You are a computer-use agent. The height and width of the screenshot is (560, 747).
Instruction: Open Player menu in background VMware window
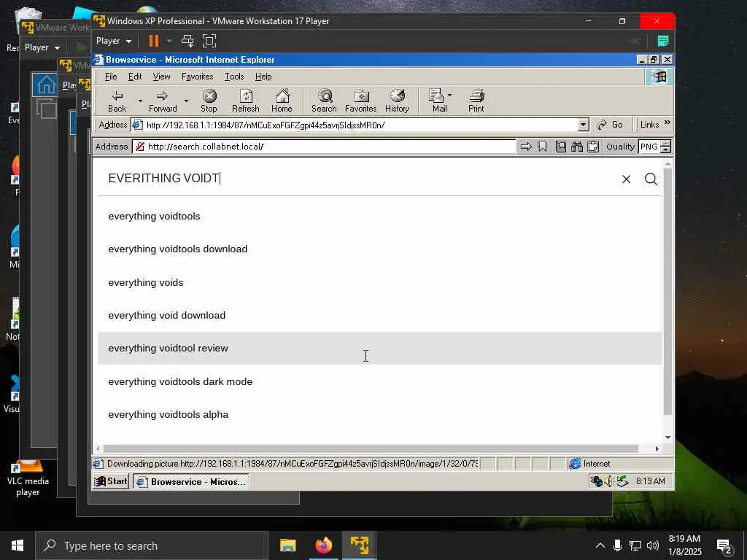click(x=42, y=47)
